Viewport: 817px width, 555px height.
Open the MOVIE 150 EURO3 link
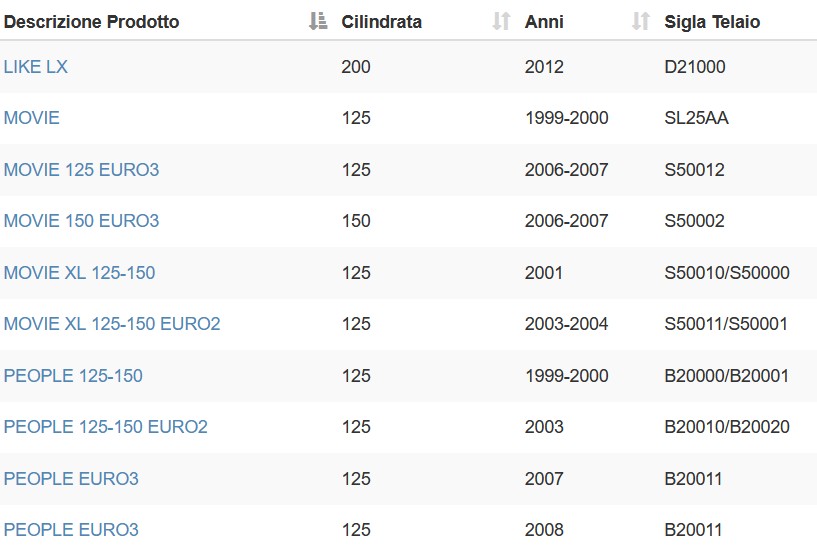click(81, 221)
